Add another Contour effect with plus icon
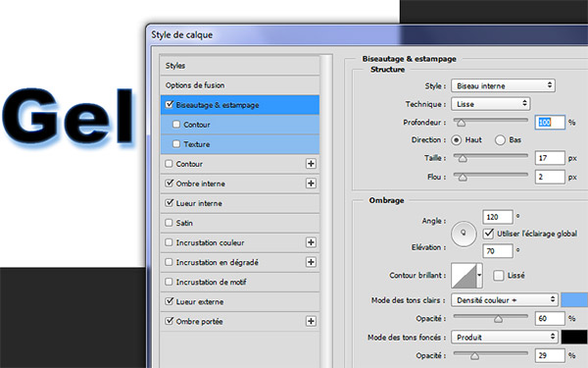588x368 pixels. 311,164
